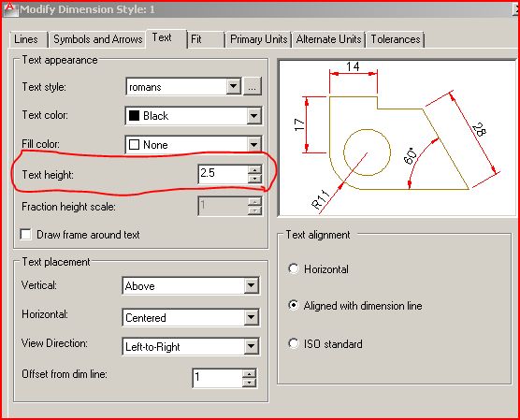The height and width of the screenshot is (420, 520).
Task: Decrease Offset from dim line value
Action: pyautogui.click(x=249, y=383)
